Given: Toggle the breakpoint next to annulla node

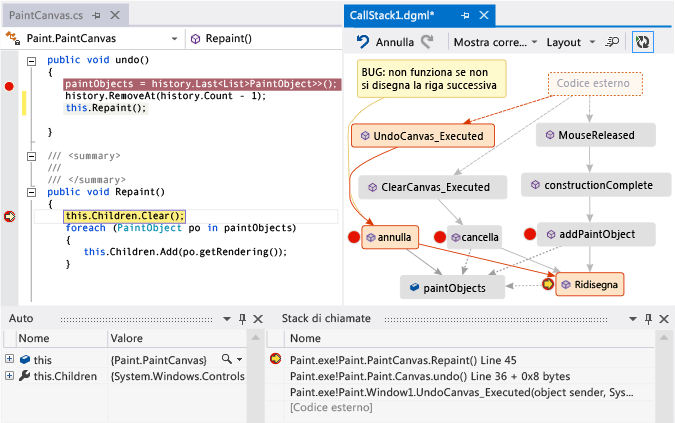Looking at the screenshot, I should coord(352,237).
